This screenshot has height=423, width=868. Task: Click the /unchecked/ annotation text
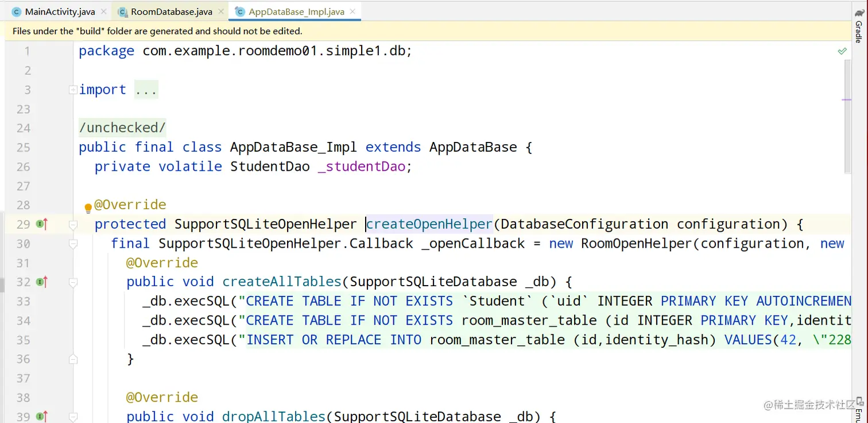point(122,128)
